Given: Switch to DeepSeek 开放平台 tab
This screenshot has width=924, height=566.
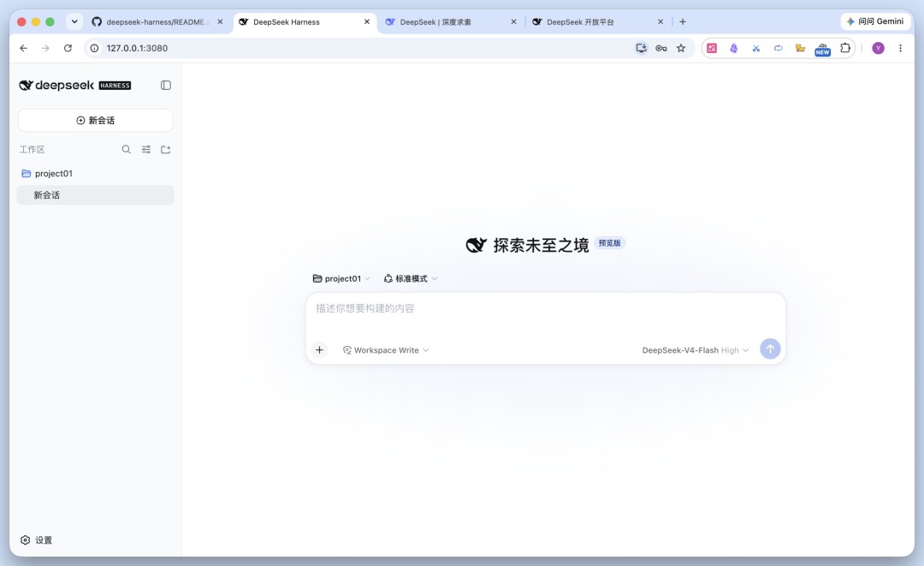Looking at the screenshot, I should (598, 21).
